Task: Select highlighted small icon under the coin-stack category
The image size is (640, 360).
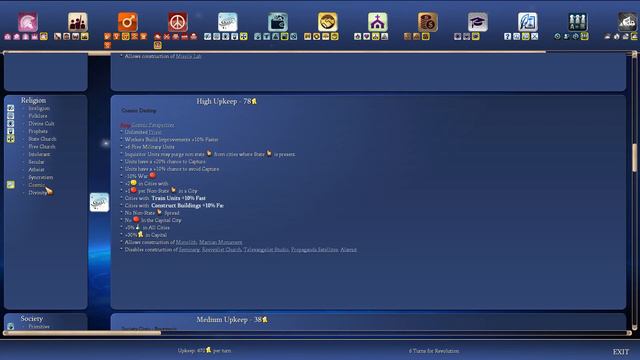Action: coord(425,36)
